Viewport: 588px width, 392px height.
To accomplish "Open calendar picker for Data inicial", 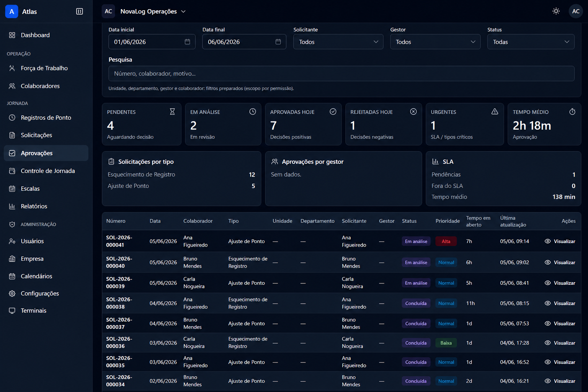I will 187,42.
